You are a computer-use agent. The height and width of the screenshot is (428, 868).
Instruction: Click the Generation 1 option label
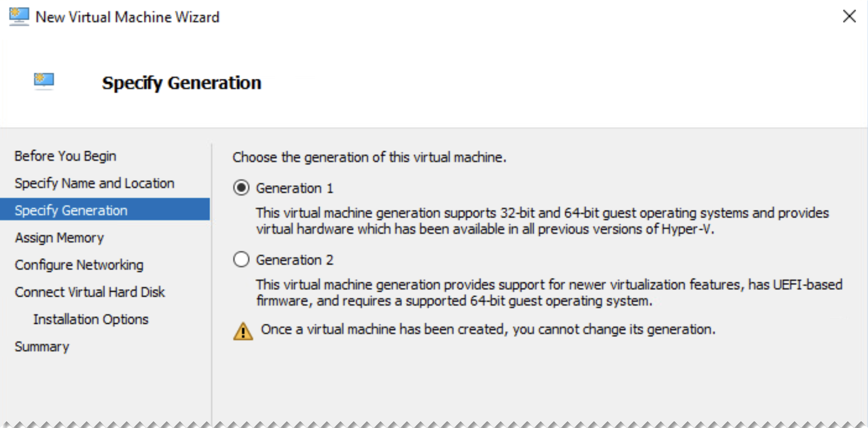pyautogui.click(x=295, y=188)
